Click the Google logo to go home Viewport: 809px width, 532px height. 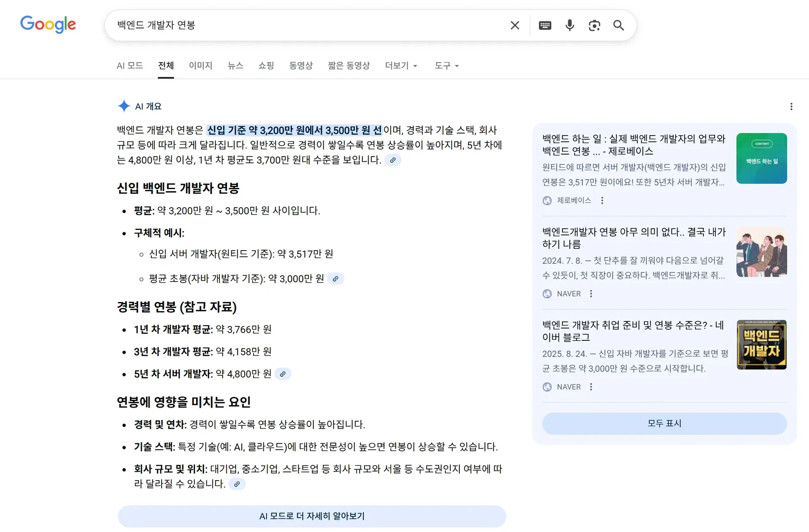tap(48, 25)
